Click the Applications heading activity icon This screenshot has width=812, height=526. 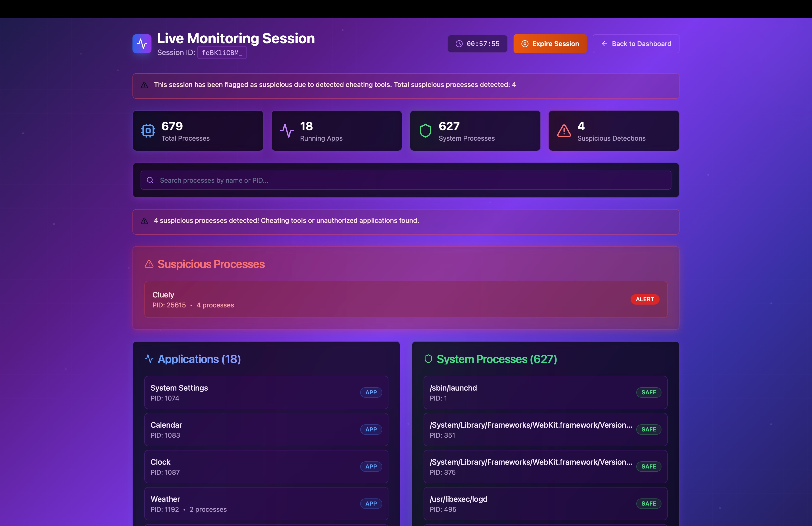click(149, 359)
